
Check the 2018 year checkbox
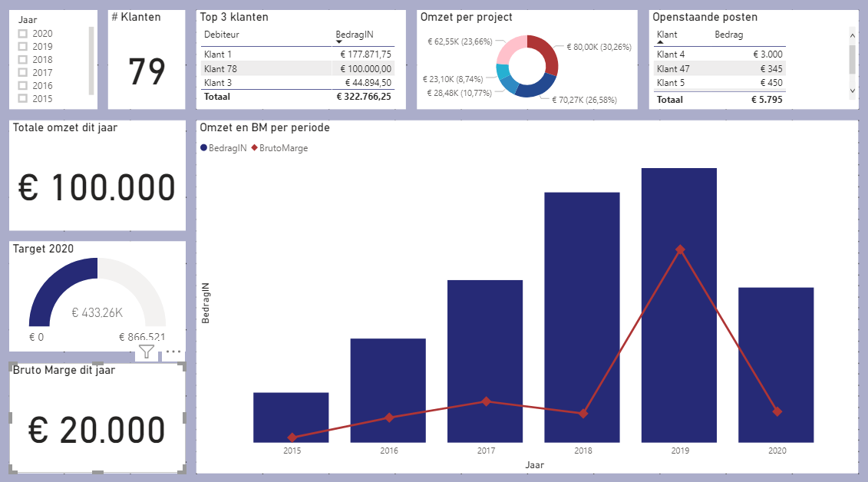click(x=23, y=60)
